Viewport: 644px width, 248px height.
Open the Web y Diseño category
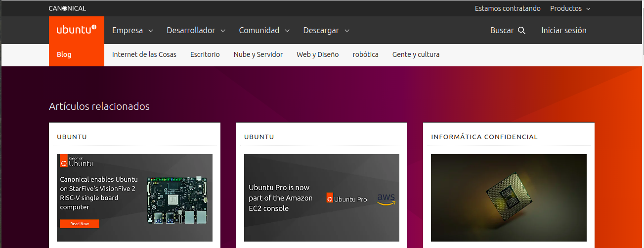(x=317, y=55)
